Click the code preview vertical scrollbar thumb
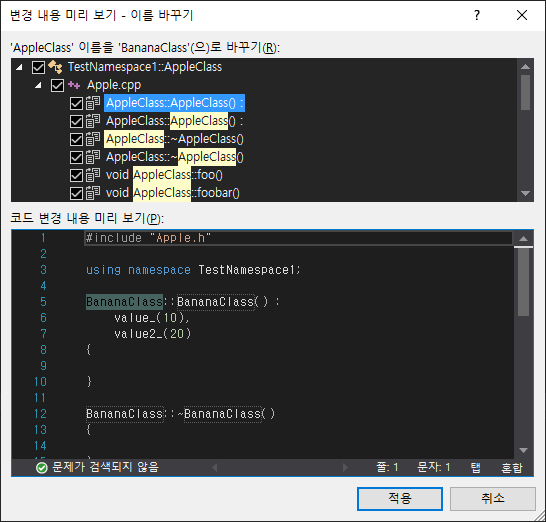 pyautogui.click(x=523, y=282)
